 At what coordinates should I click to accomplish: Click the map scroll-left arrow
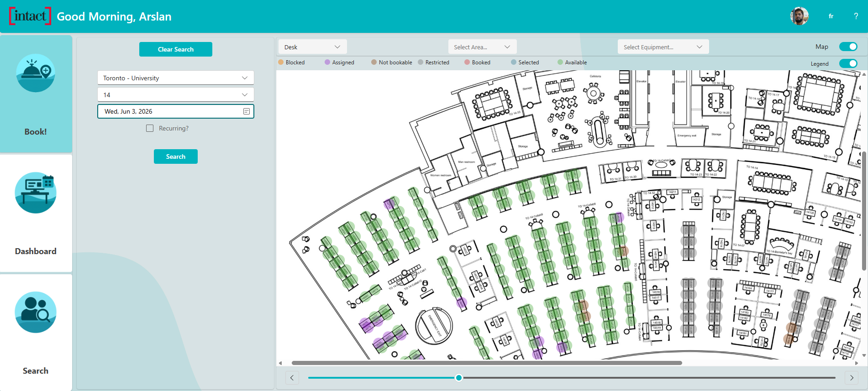[280, 363]
